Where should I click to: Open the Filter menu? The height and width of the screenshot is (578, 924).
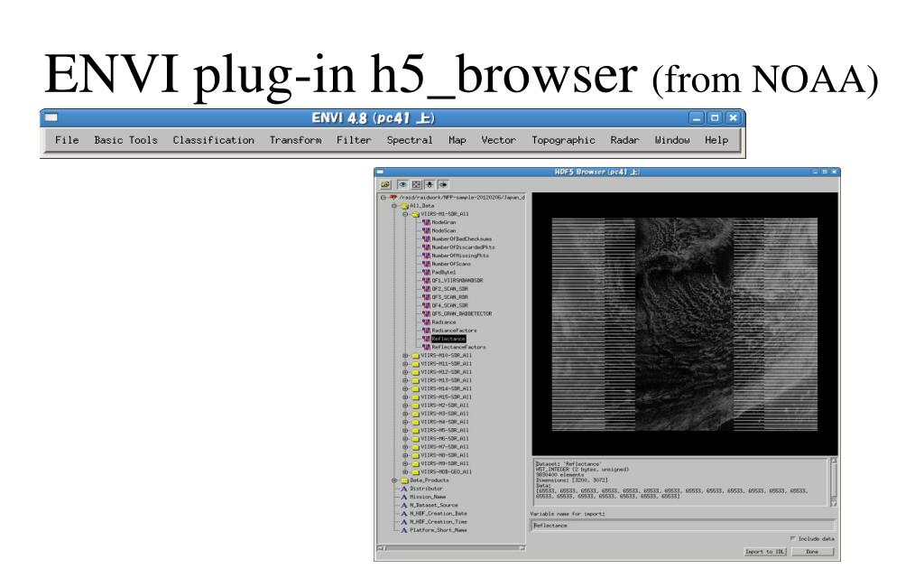(x=354, y=140)
